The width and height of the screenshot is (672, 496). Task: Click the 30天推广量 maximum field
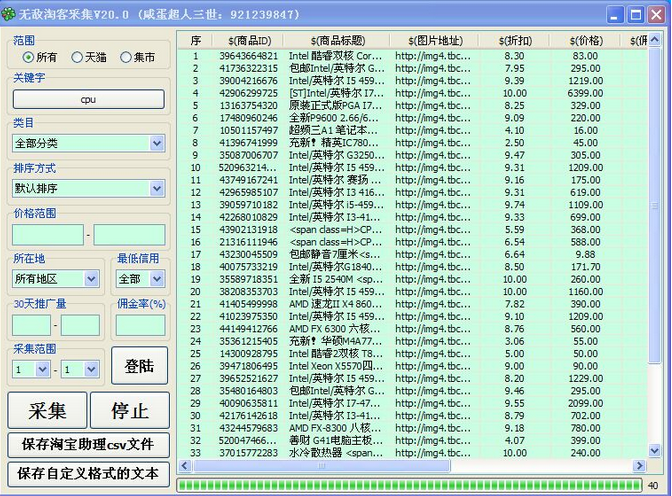[x=80, y=325]
